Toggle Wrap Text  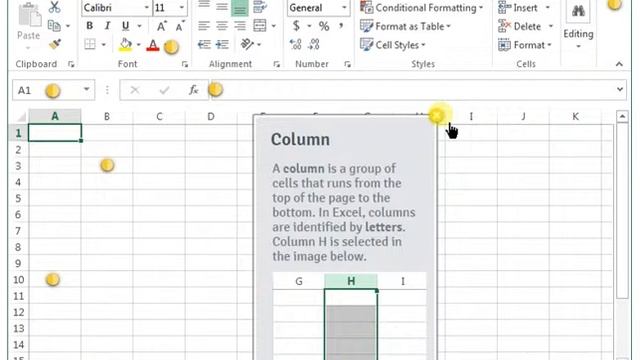pyautogui.click(x=260, y=7)
